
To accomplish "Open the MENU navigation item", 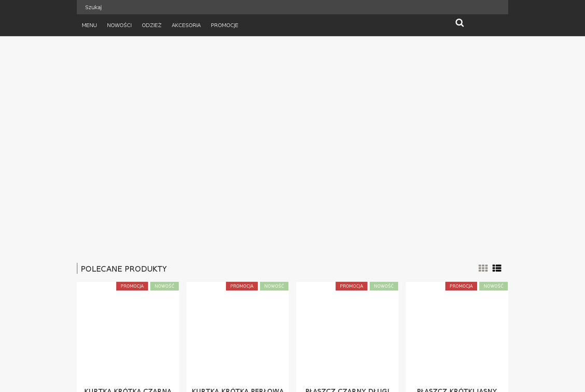I will [89, 25].
